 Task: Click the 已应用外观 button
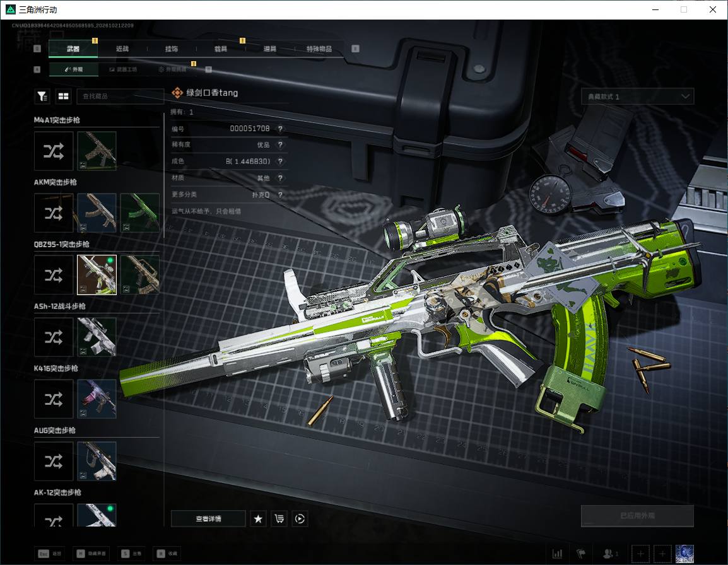[637, 516]
